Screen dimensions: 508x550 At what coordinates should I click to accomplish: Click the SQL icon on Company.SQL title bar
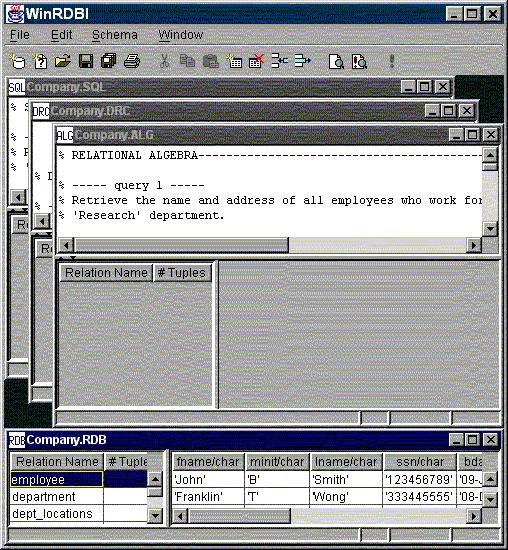click(x=17, y=87)
